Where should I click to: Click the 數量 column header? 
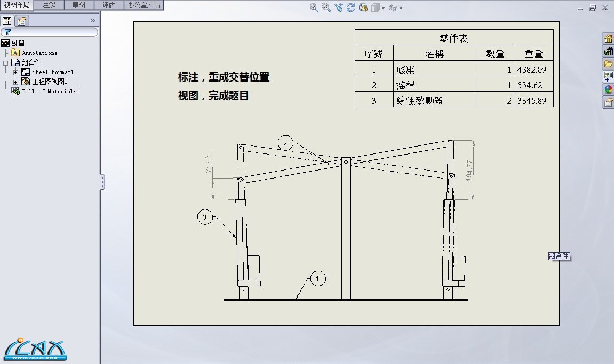click(x=495, y=53)
